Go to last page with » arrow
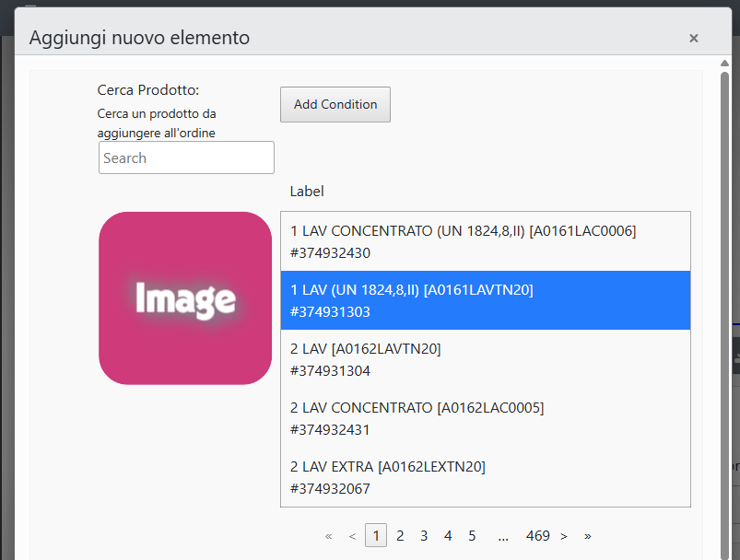Screen dimensions: 740x560 point(588,536)
